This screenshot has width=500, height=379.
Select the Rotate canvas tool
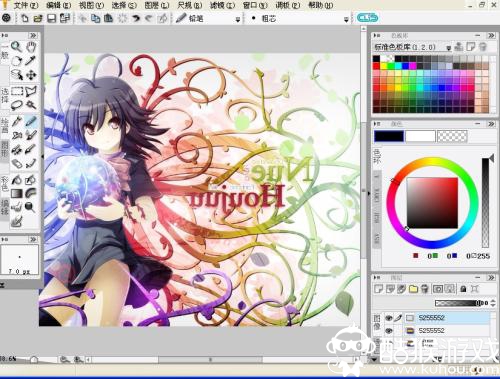coord(17,61)
